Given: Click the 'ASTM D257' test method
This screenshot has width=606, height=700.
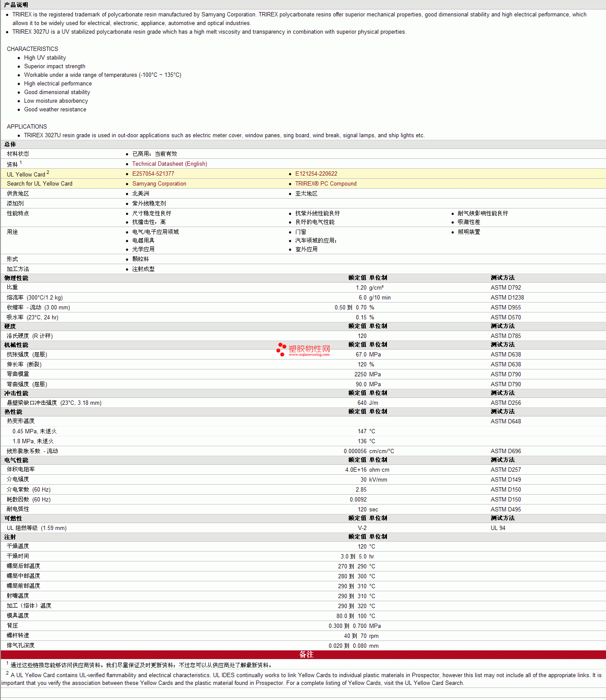Looking at the screenshot, I should point(506,470).
